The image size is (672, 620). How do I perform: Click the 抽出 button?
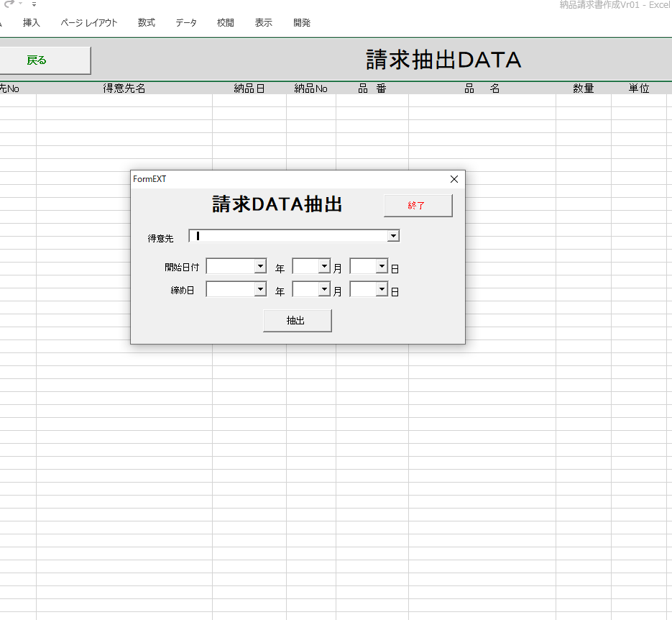tap(297, 320)
